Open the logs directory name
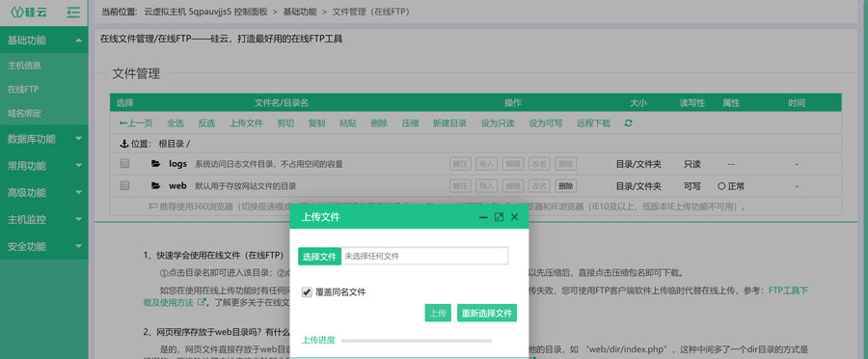868x359 pixels. 178,164
